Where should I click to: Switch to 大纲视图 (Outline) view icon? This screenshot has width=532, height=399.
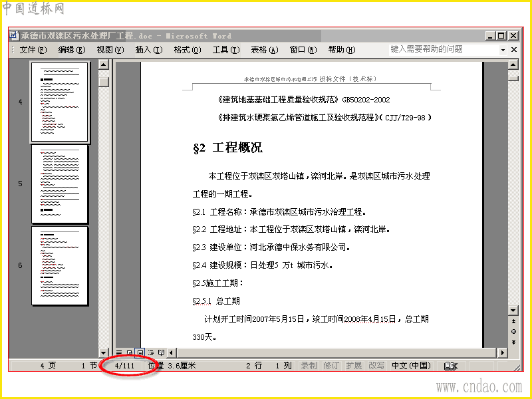[x=150, y=352]
